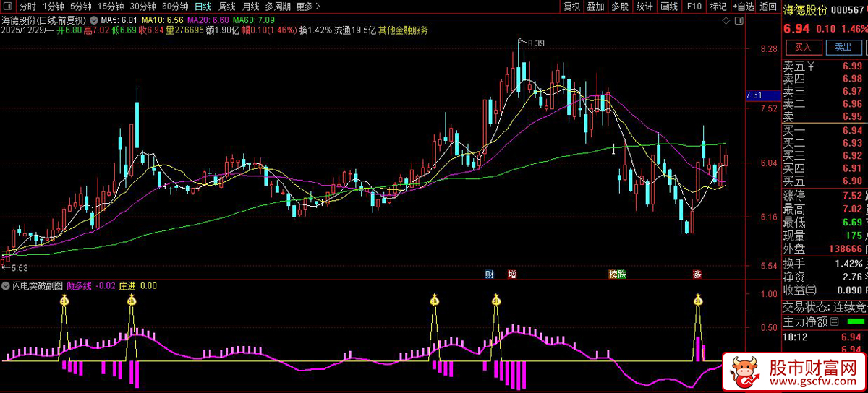This screenshot has width=868, height=393.
Task: Click the 涨 marker icon
Action: [x=697, y=275]
